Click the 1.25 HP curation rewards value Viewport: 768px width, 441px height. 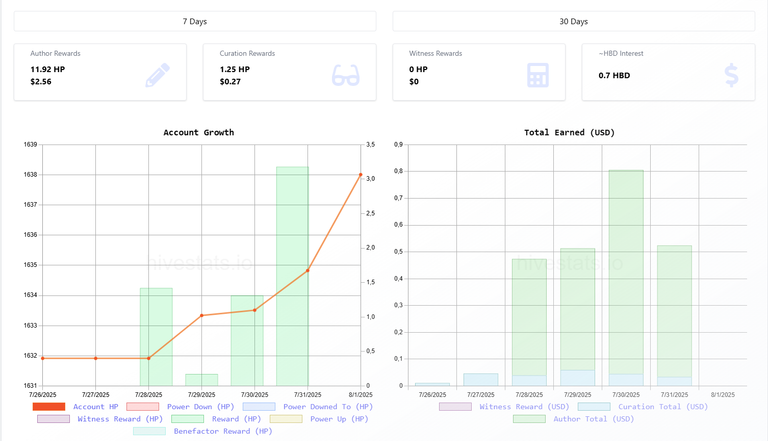click(235, 70)
